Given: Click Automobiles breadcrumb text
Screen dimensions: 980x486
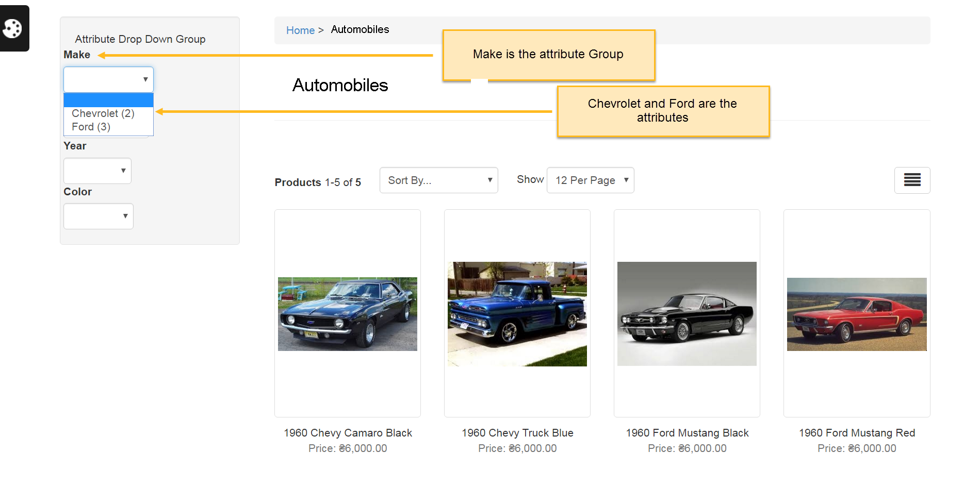Looking at the screenshot, I should (360, 30).
